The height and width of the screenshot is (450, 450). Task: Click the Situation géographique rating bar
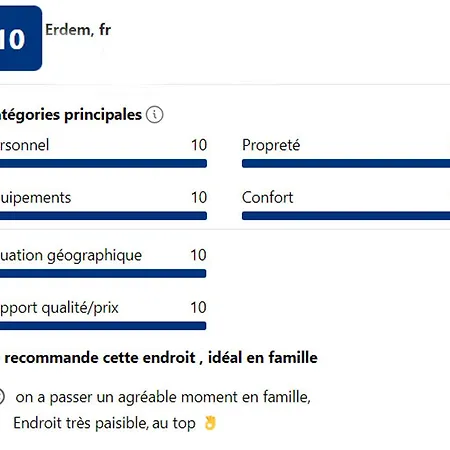103,274
